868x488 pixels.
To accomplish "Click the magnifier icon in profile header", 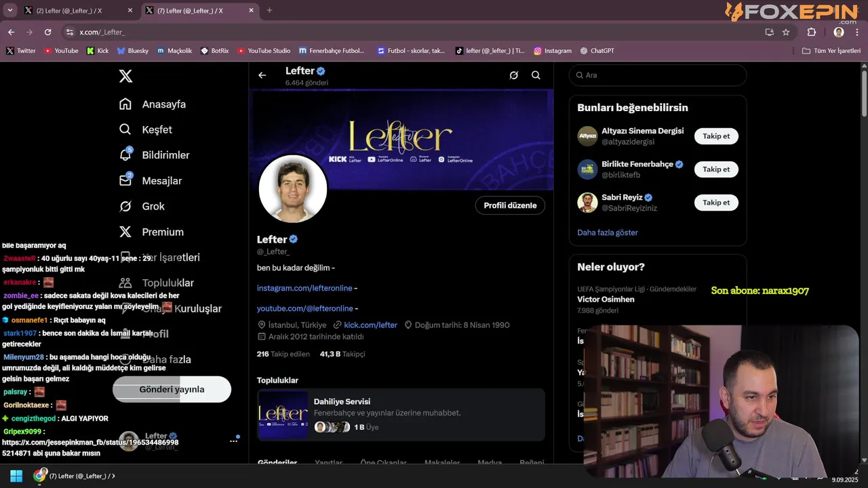I will (536, 75).
